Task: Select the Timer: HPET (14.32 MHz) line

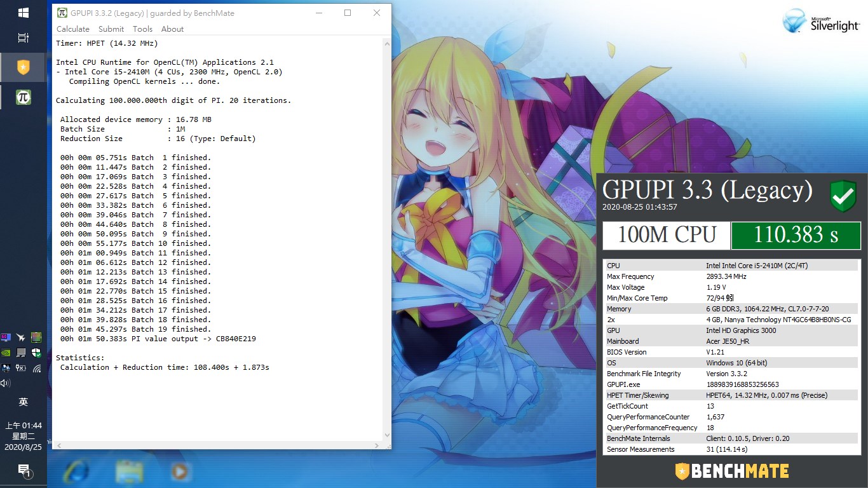Action: [x=107, y=43]
